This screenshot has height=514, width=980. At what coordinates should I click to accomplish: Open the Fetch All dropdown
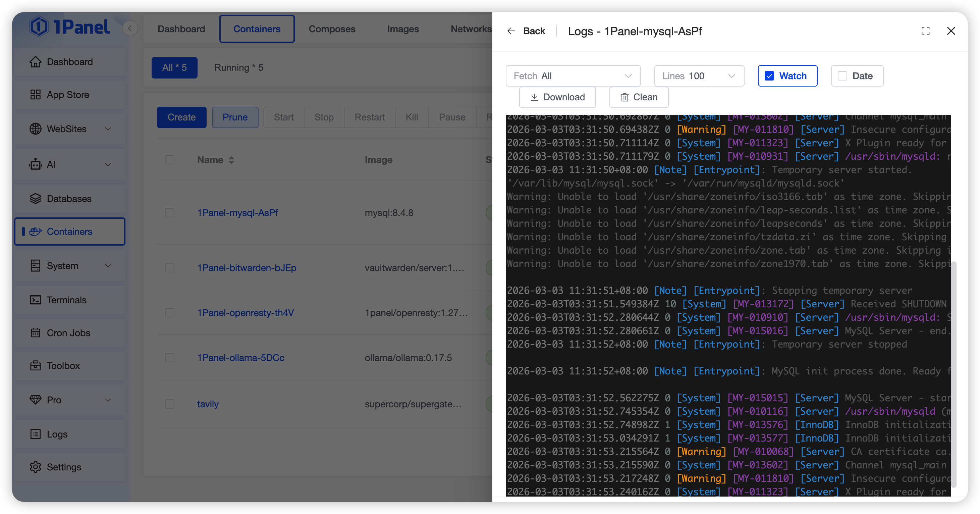pos(573,76)
